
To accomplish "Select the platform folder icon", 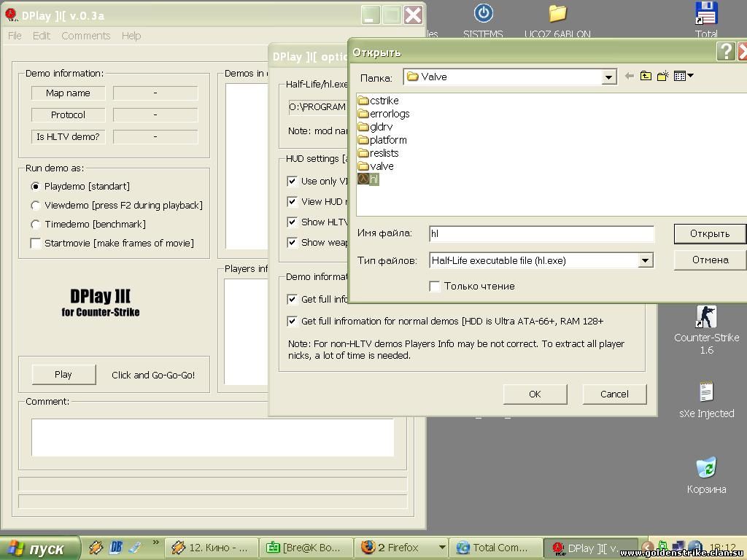I will 363,140.
